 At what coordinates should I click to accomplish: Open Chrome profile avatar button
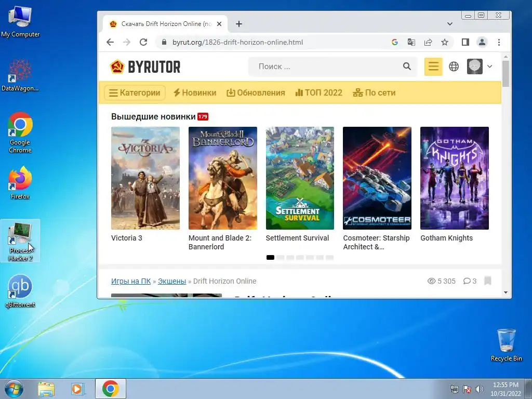(482, 42)
